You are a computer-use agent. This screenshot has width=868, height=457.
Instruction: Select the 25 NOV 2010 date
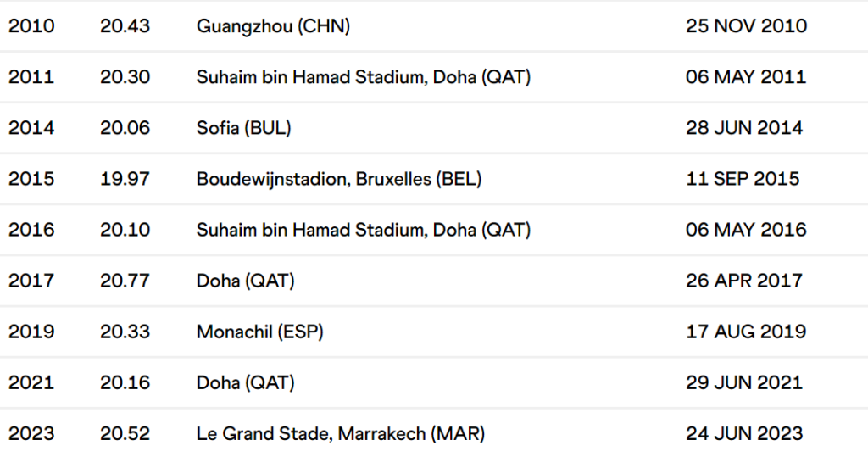746,26
